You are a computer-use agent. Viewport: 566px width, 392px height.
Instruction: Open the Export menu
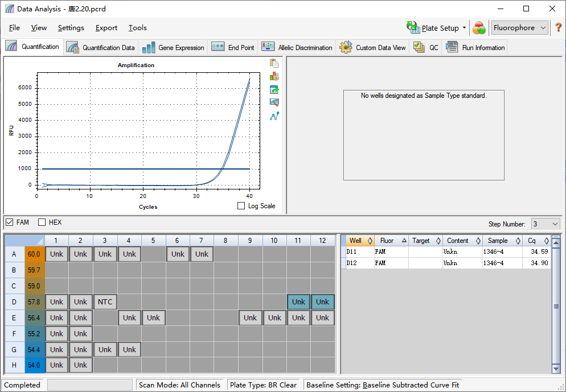106,28
